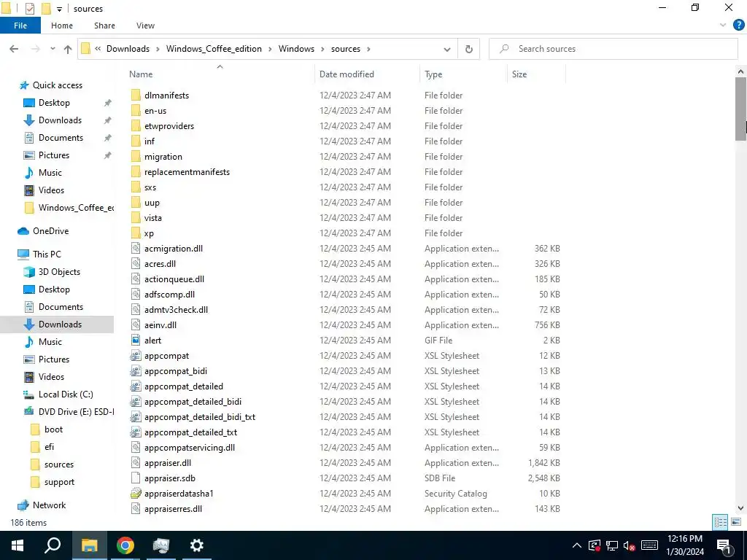
Task: Select Quick access in navigation pane
Action: [50, 85]
